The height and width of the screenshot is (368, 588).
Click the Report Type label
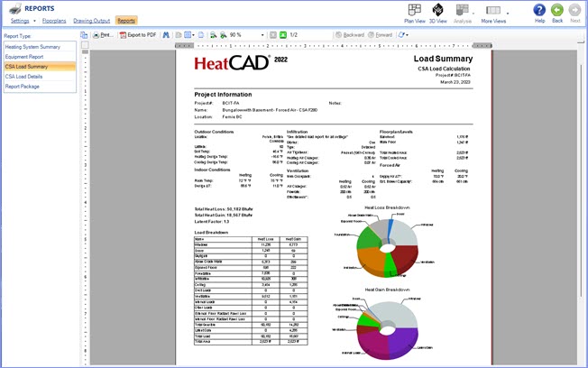coord(17,36)
